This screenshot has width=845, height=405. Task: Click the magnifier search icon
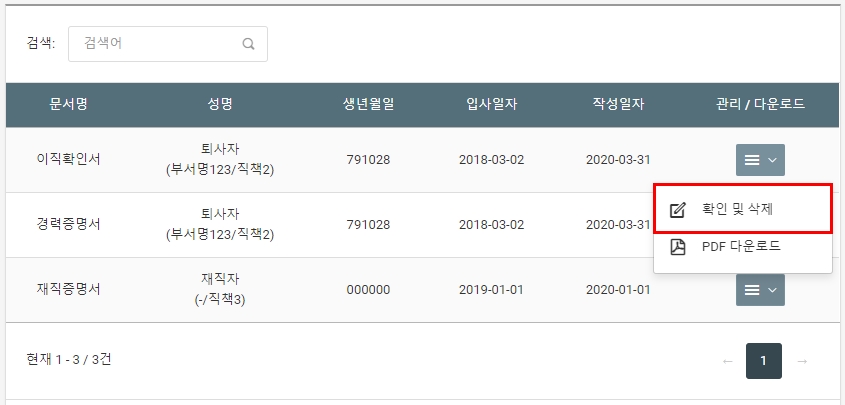[248, 44]
